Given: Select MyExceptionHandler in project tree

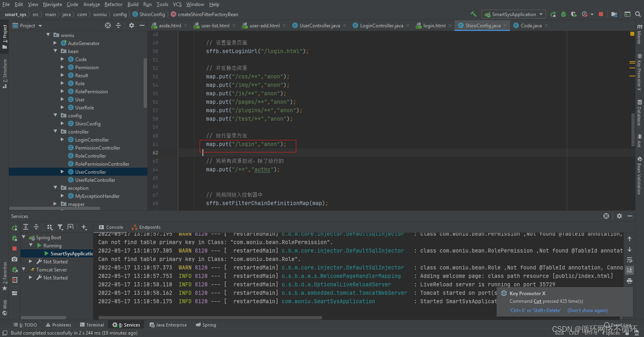Looking at the screenshot, I should click(97, 196).
